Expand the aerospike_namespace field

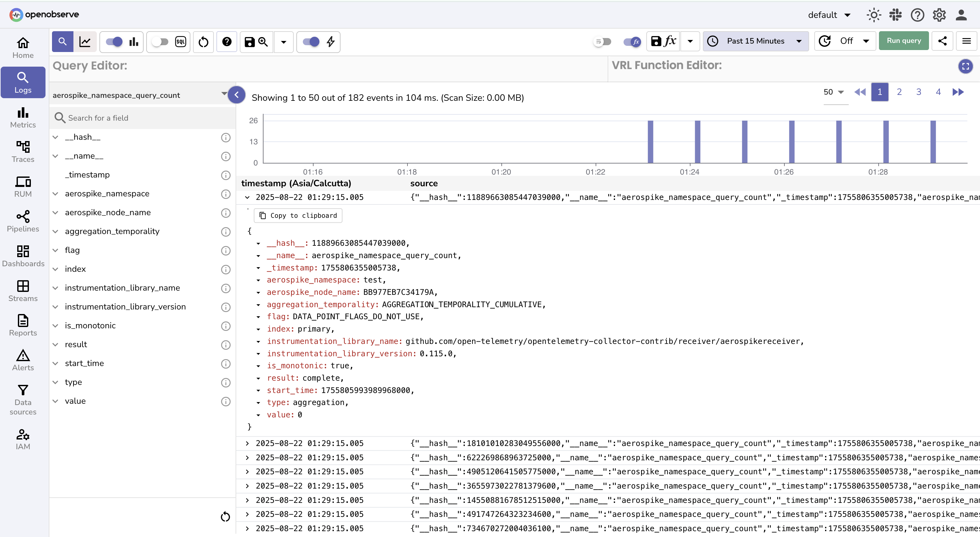coord(56,193)
